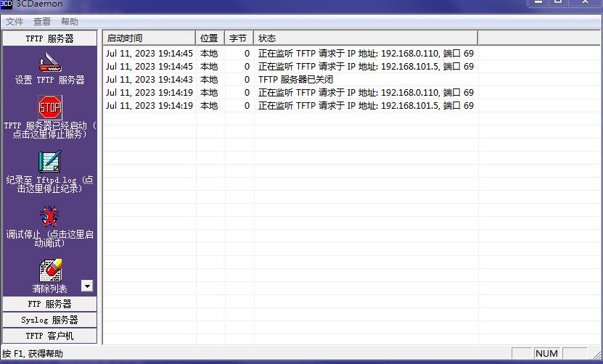603x364 pixels.
Task: Click the 0 bytes cell in 服务器已关闭 row
Action: [247, 80]
